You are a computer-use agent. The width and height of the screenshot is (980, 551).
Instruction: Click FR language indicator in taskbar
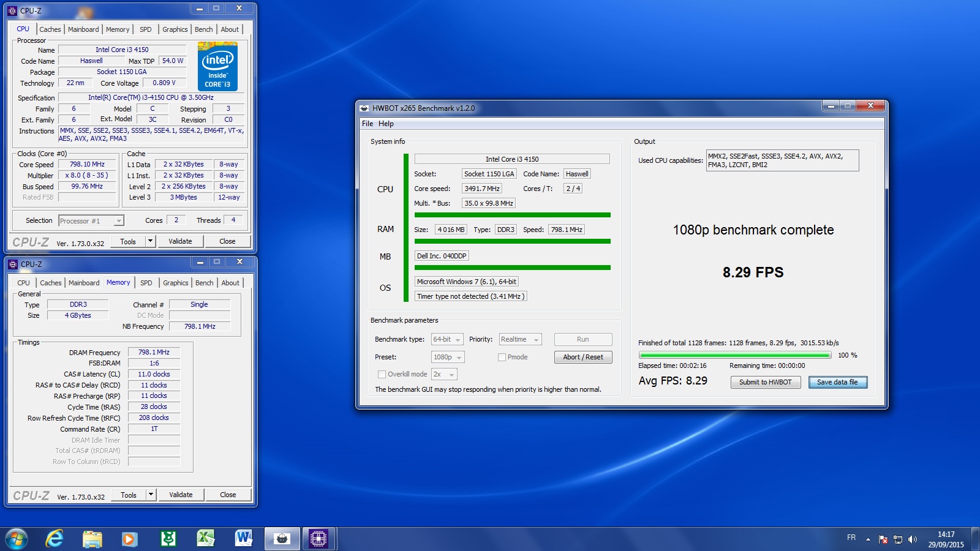(851, 538)
